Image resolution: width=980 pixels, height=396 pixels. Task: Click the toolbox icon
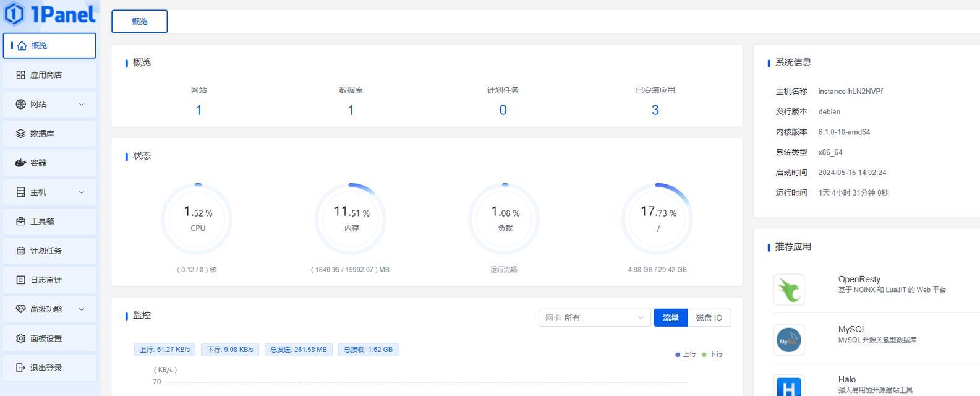click(20, 222)
